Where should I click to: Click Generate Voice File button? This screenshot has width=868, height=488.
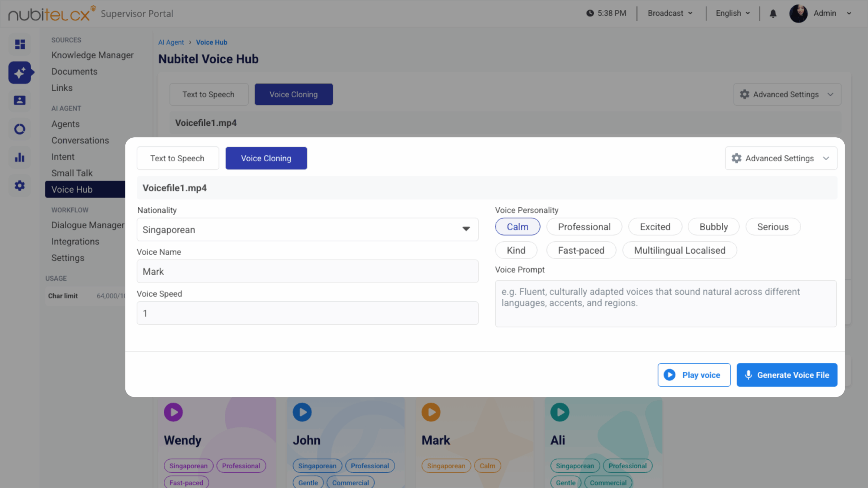pyautogui.click(x=787, y=375)
